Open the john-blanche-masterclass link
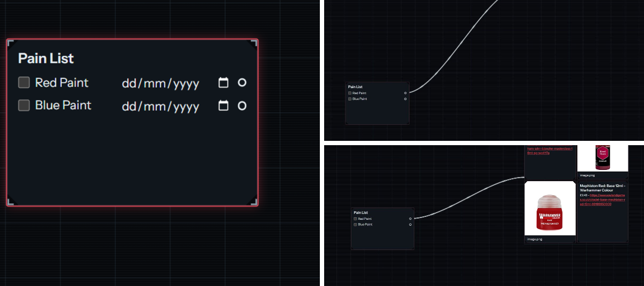 tap(550, 151)
